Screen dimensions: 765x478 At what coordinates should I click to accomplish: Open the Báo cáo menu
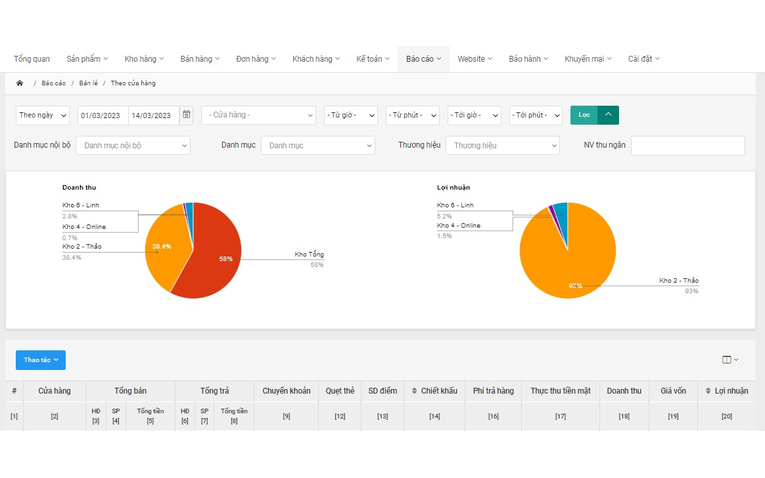pos(423,59)
